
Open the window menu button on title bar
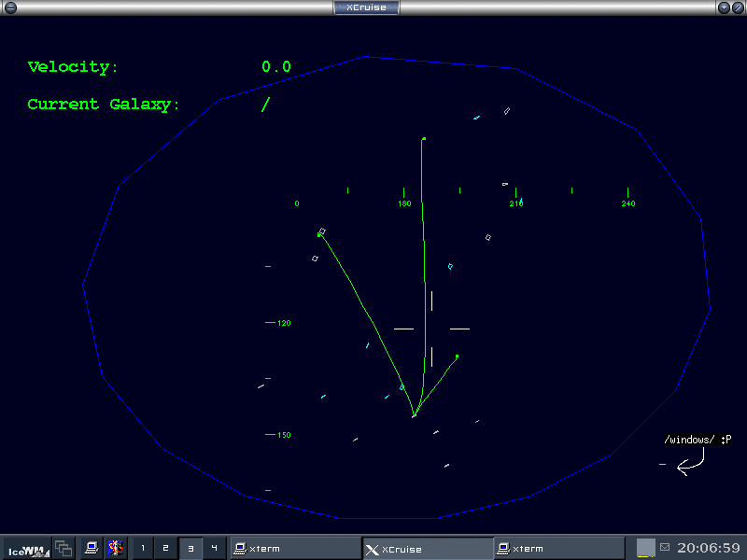point(10,7)
